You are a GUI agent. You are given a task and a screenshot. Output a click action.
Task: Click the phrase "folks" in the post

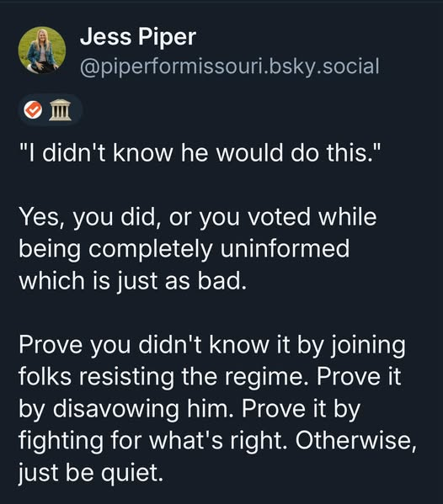coord(45,376)
